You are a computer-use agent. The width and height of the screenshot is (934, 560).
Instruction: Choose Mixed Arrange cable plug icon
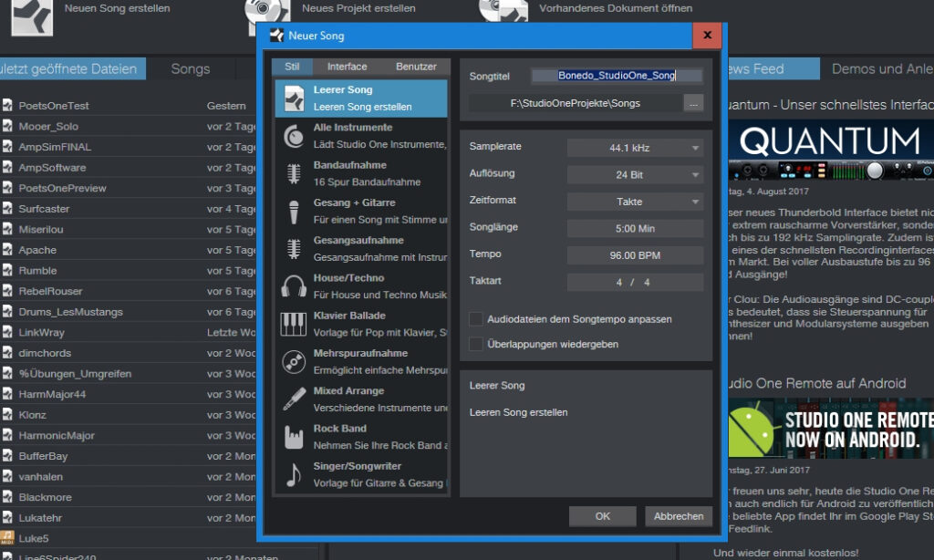pos(294,399)
